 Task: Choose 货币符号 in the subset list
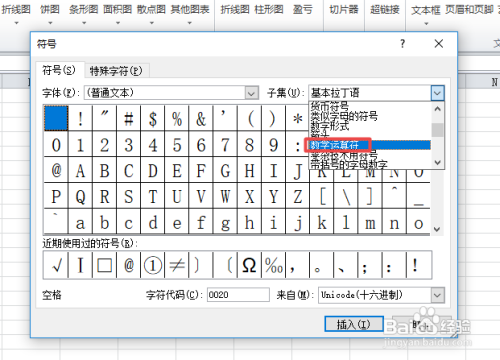329,106
